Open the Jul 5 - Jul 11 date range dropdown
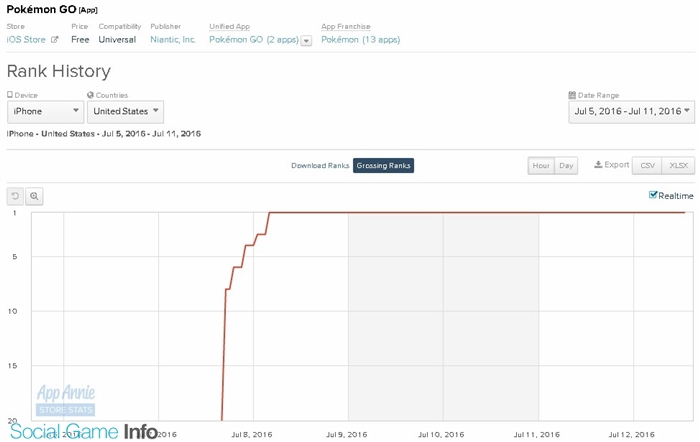The width and height of the screenshot is (700, 442). (631, 112)
